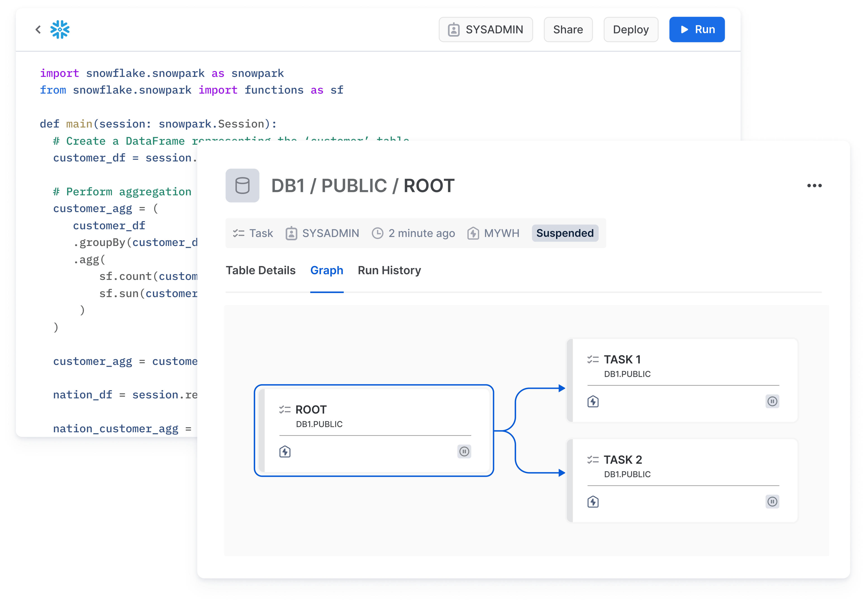868x605 pixels.
Task: Click the Share button
Action: coord(568,29)
